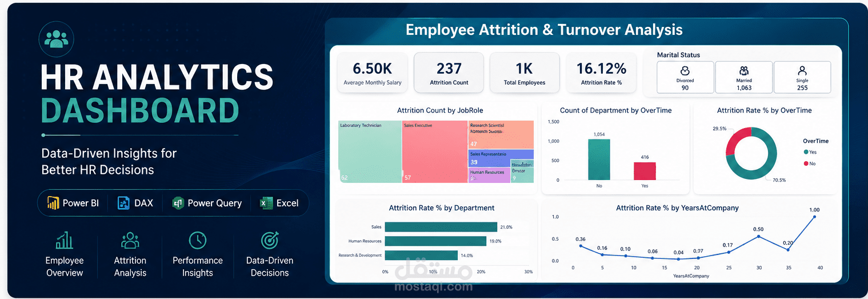Click the 14.0% bar value label

(x=467, y=256)
